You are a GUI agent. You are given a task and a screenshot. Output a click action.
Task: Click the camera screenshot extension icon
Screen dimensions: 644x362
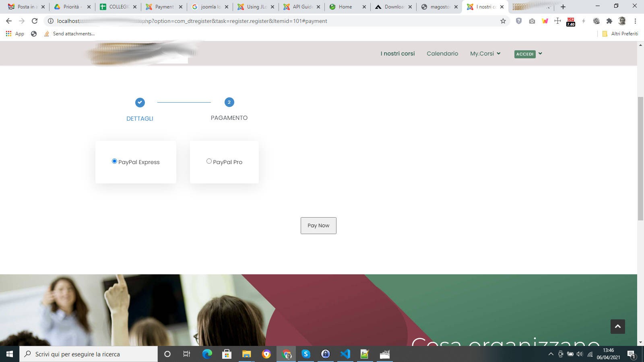(532, 21)
